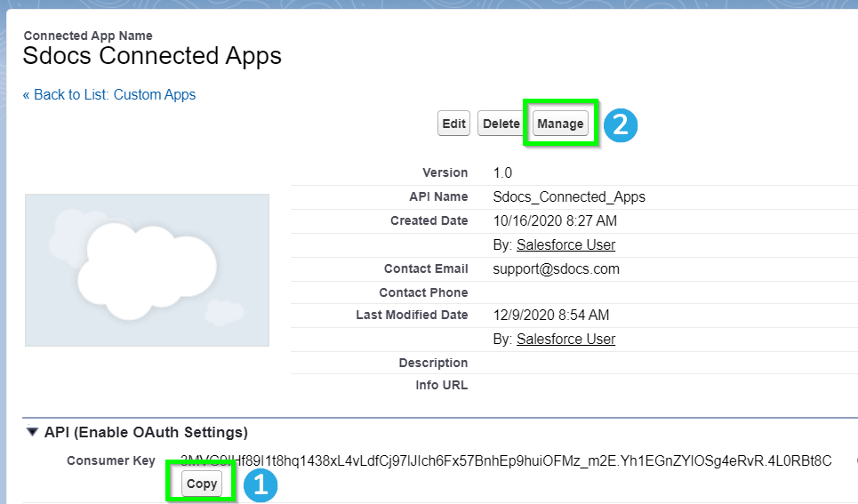The width and height of the screenshot is (858, 504).
Task: Click the Consumer Key label
Action: [x=111, y=460]
